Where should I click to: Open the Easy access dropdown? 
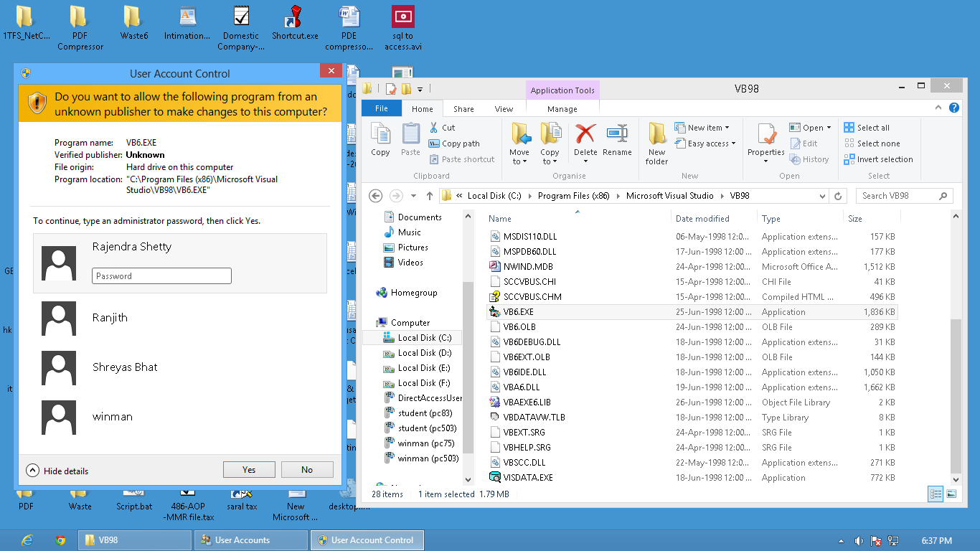[x=705, y=143]
